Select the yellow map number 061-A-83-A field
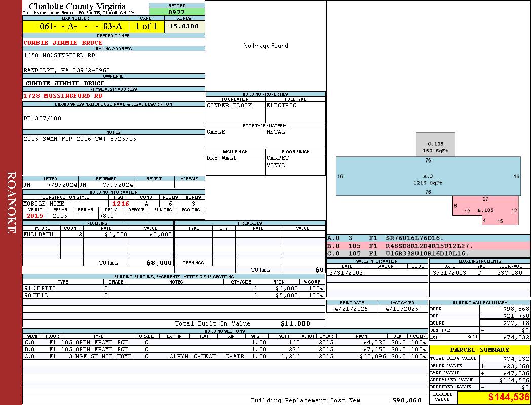 click(75, 26)
